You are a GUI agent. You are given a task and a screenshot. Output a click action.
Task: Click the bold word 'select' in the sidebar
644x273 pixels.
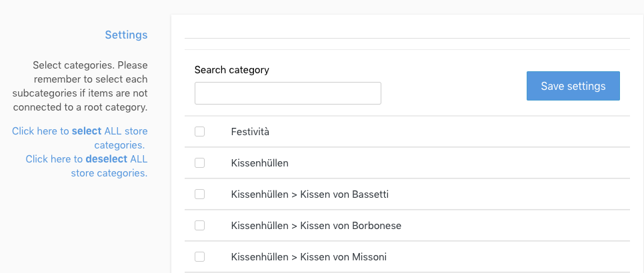tap(87, 131)
